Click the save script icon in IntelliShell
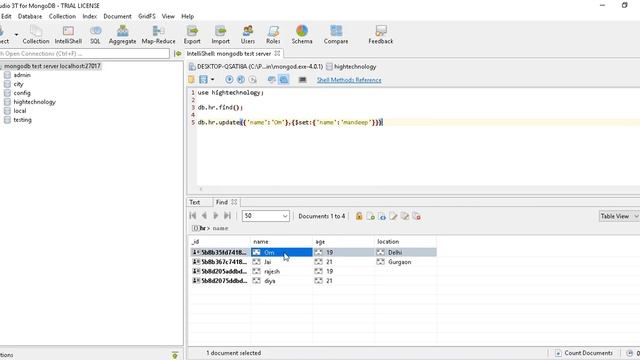Viewport: 640px width, 360px height. [203, 80]
